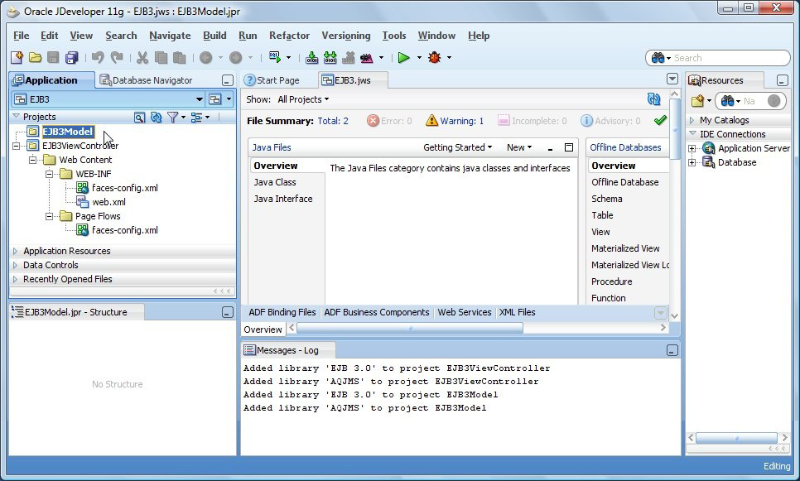800x481 pixels.
Task: Click the red Debug bug icon
Action: click(435, 58)
